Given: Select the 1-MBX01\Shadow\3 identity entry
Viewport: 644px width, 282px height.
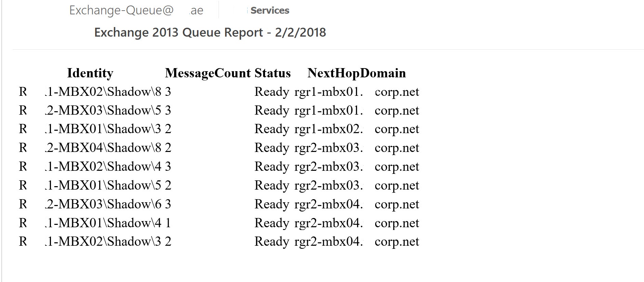Looking at the screenshot, I should pos(103,129).
